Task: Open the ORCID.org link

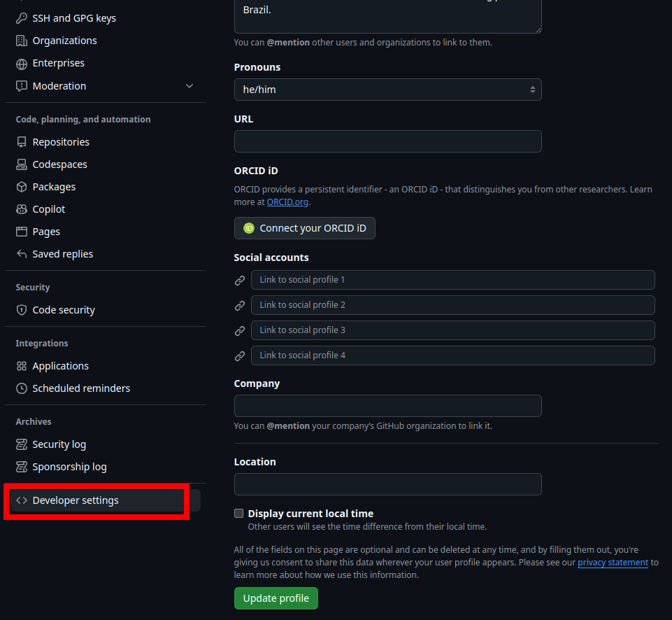Action: (287, 202)
